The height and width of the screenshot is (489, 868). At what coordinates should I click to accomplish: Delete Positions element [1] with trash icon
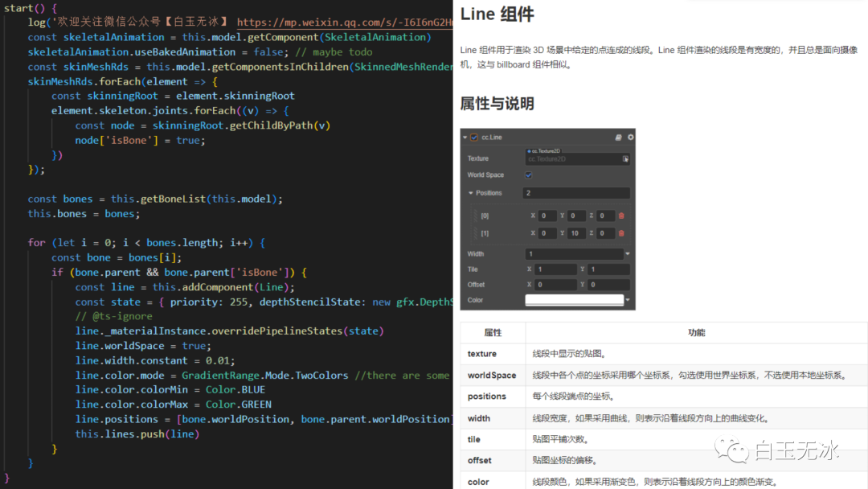(x=621, y=233)
